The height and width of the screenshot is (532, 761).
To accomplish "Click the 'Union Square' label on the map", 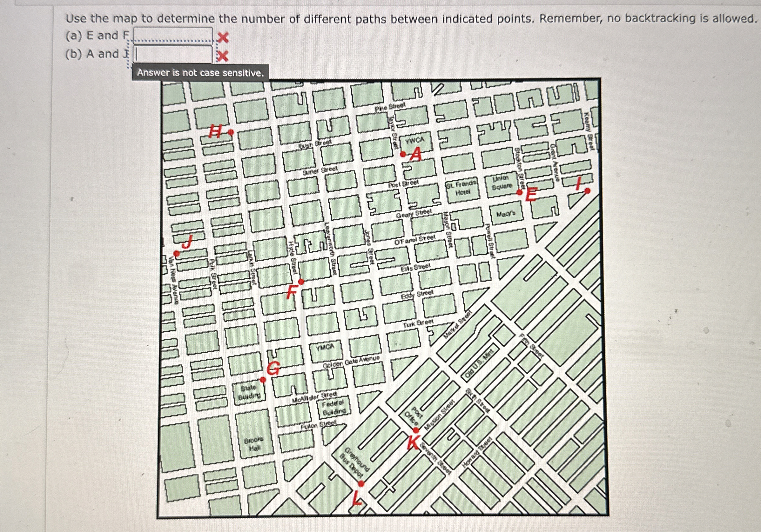I will 502,183.
